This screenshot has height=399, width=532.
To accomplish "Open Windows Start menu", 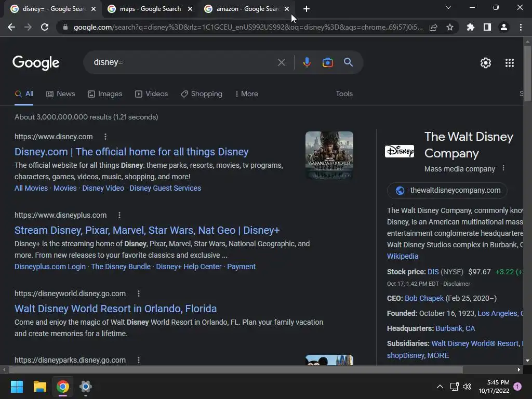I will (17, 387).
